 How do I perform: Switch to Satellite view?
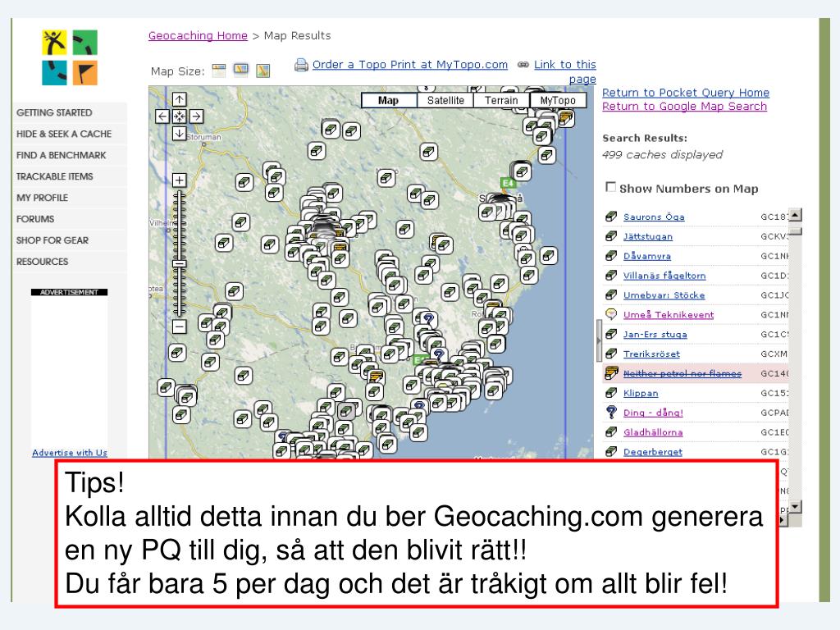click(x=445, y=100)
